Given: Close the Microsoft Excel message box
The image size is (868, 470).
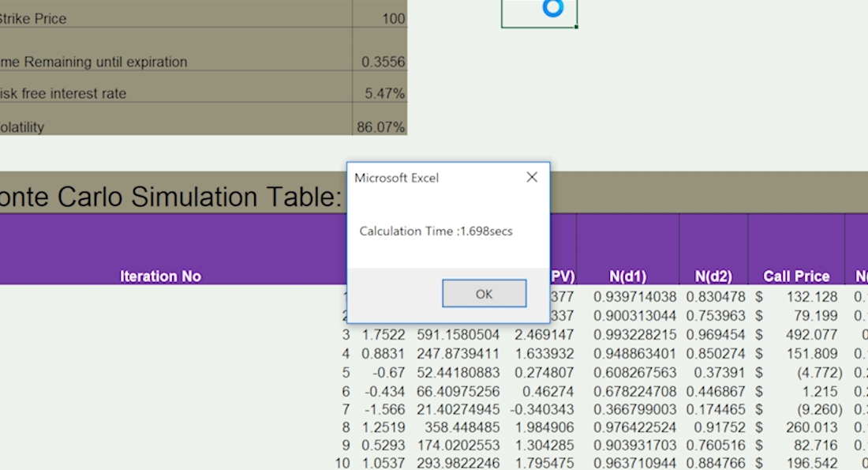Looking at the screenshot, I should coord(532,178).
